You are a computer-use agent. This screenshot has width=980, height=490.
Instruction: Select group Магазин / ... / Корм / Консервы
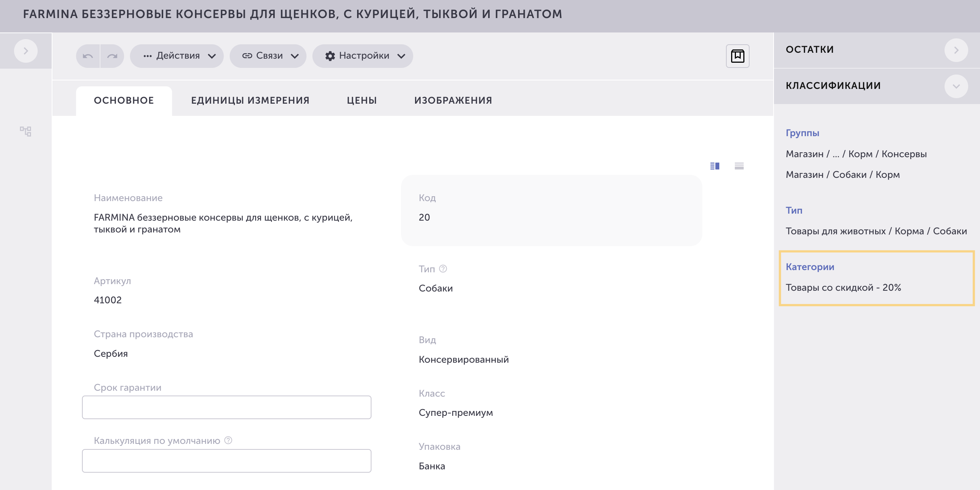[856, 154]
